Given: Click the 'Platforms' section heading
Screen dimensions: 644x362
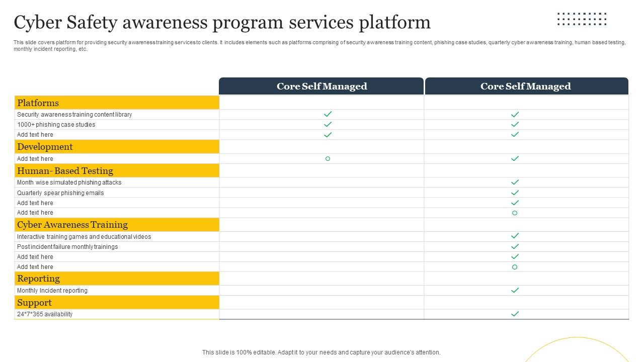Looking at the screenshot, I should click(x=117, y=103).
